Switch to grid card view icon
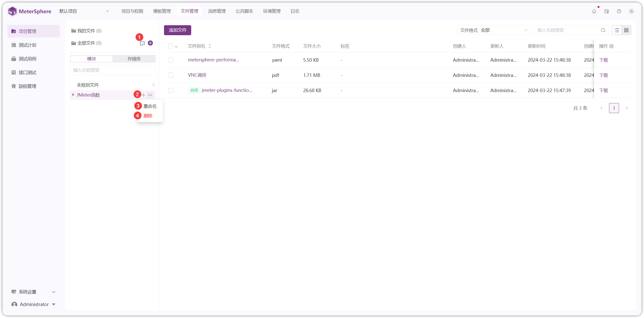 [x=626, y=30]
